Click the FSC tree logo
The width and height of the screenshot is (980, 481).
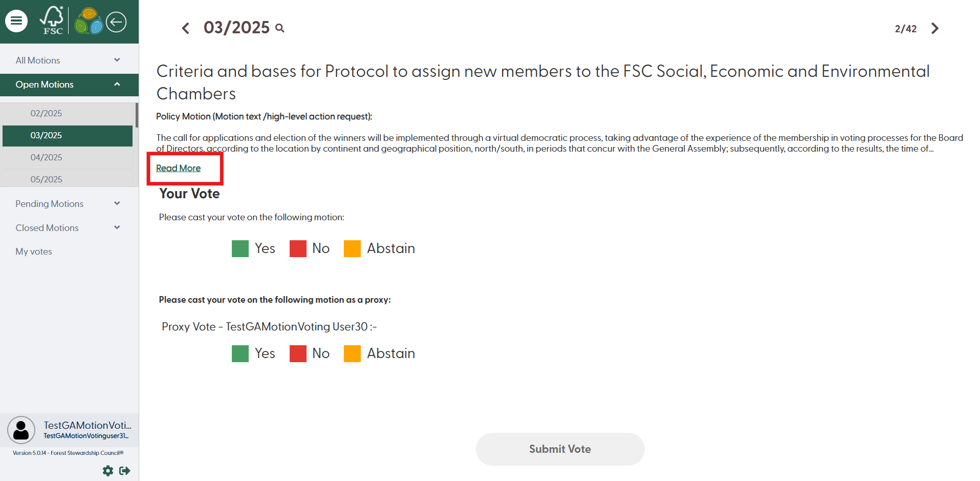tap(52, 21)
